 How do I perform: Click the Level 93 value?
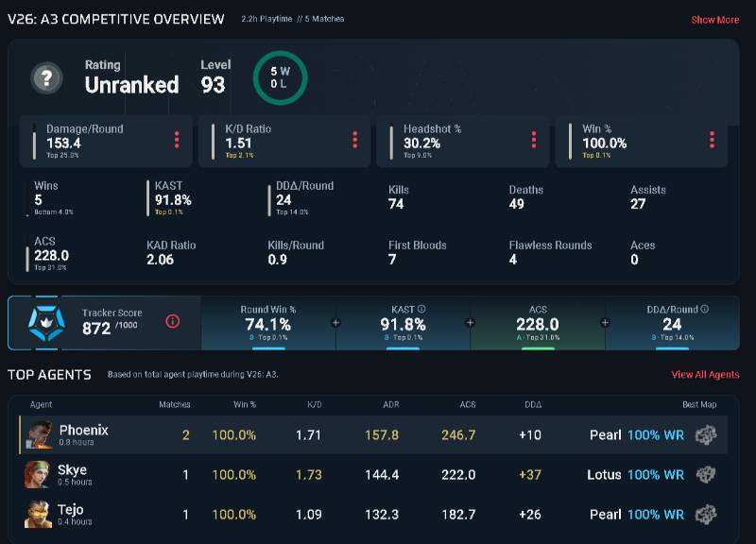[x=214, y=85]
